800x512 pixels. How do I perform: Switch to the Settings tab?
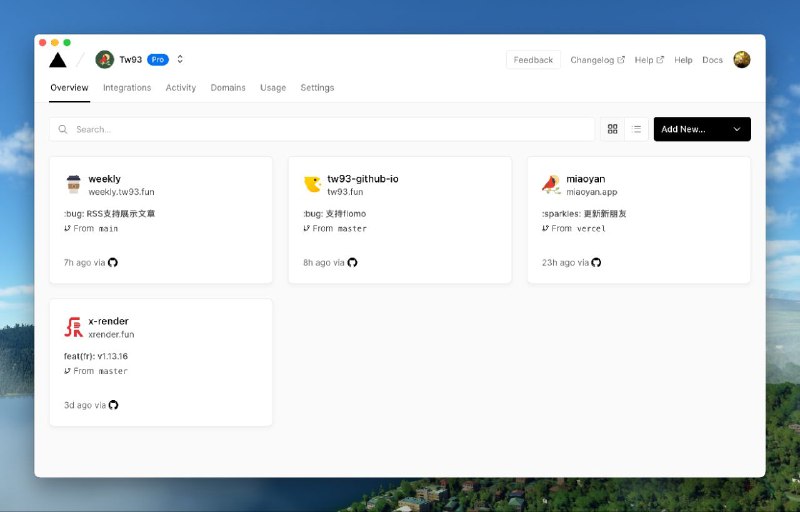pyautogui.click(x=317, y=88)
